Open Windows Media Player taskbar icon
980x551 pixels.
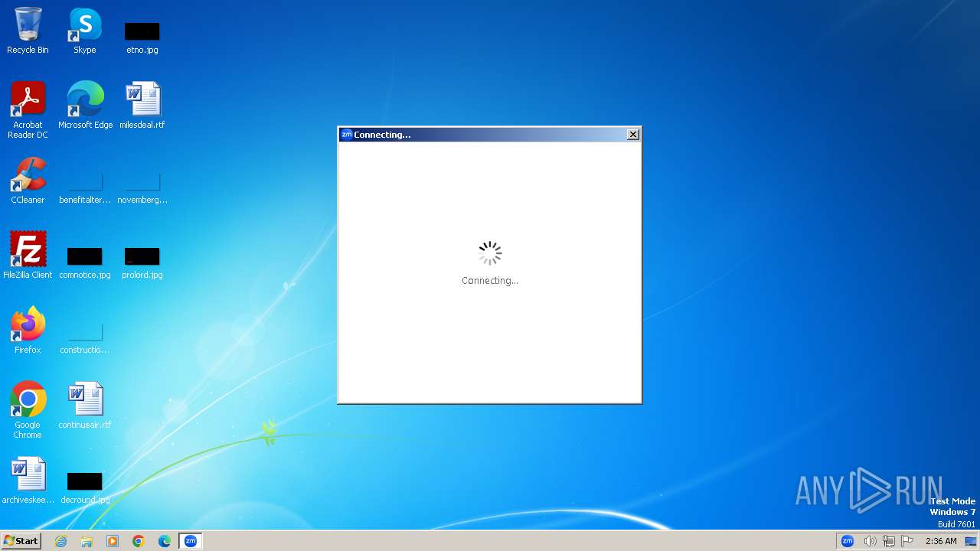pyautogui.click(x=113, y=541)
